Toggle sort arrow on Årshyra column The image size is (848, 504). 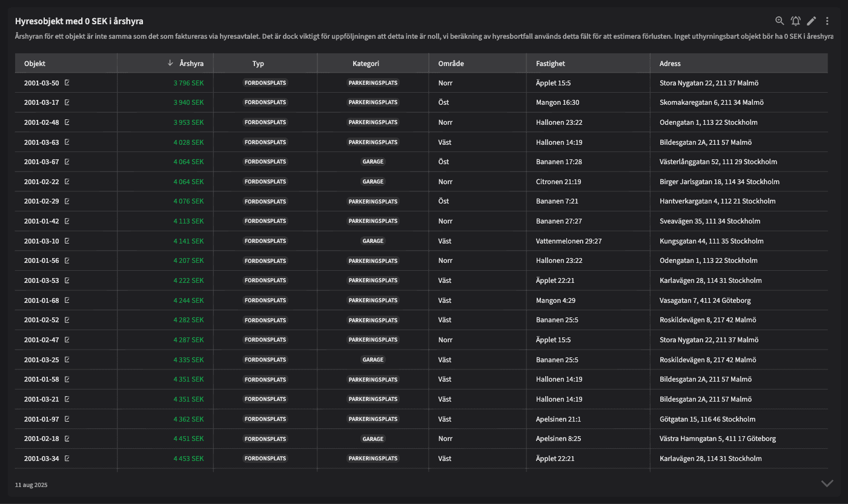(170, 63)
